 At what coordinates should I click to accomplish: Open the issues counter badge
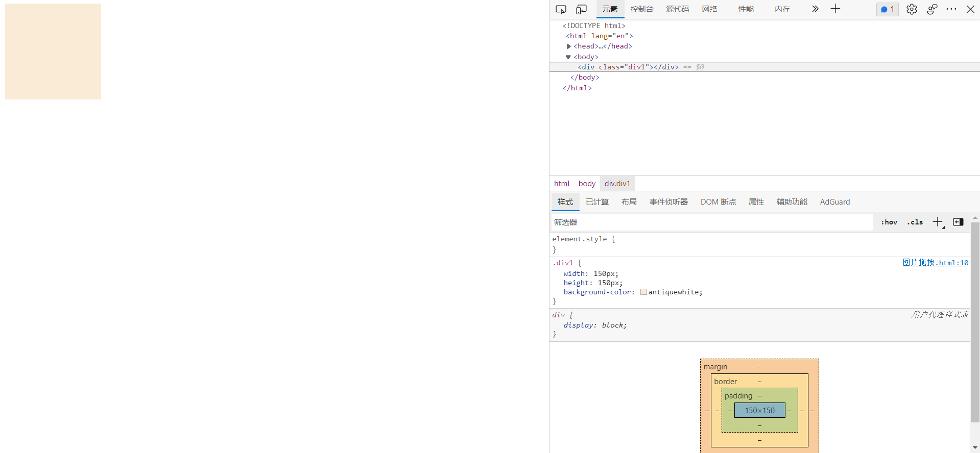pyautogui.click(x=888, y=9)
